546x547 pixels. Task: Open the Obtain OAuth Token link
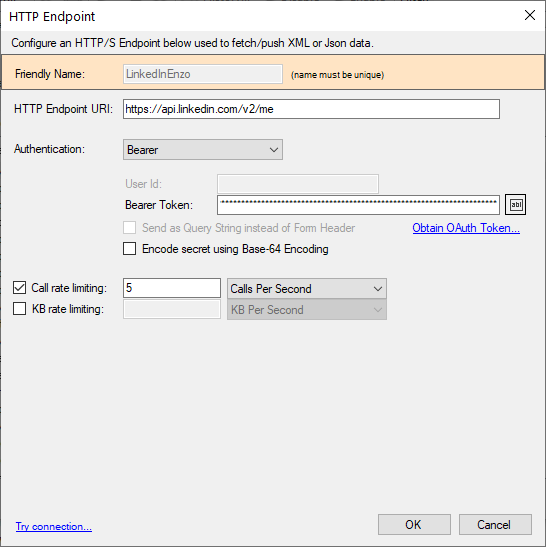coord(466,228)
